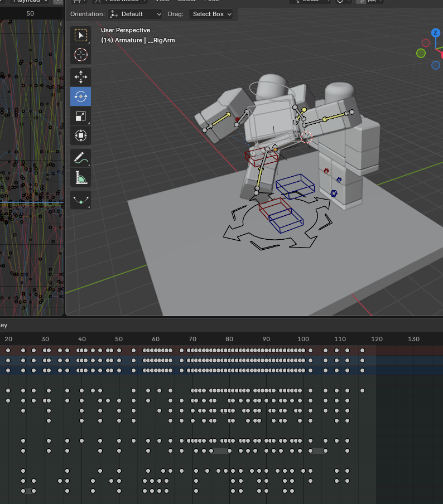Select red box control bone at the hip
443x504 pixels.
[261, 157]
